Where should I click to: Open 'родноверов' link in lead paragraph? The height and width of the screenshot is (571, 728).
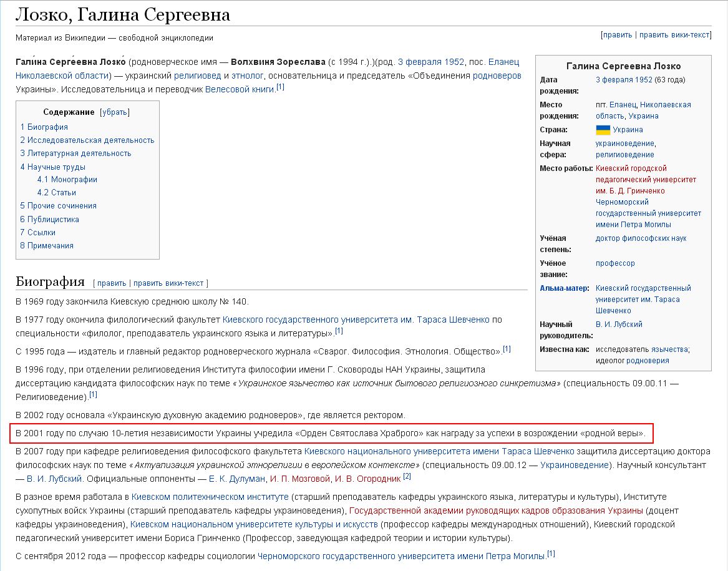click(x=497, y=76)
